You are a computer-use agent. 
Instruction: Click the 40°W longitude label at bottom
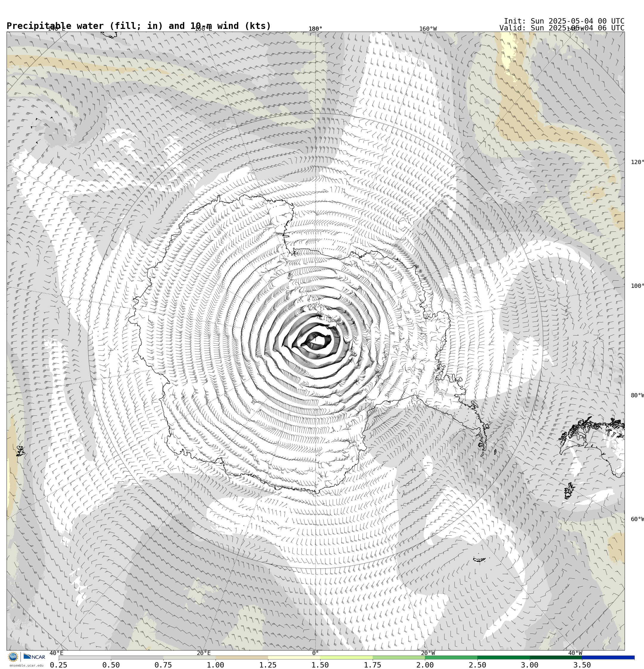click(575, 653)
